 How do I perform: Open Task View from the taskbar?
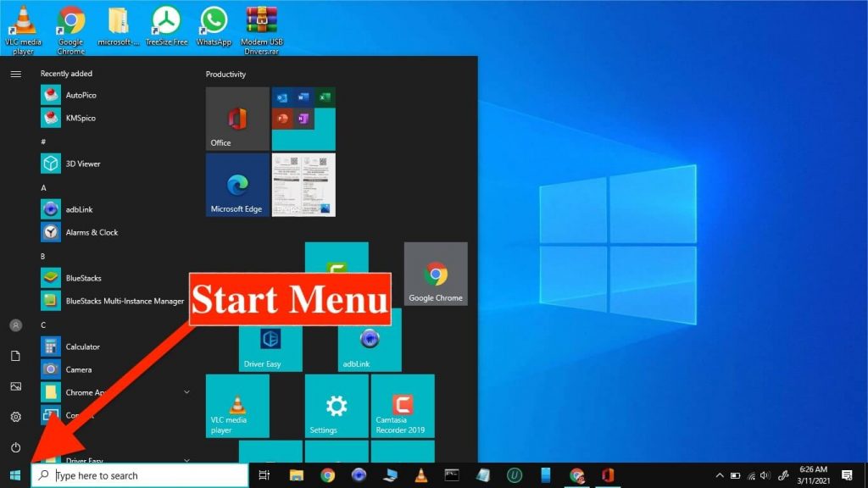click(x=264, y=475)
